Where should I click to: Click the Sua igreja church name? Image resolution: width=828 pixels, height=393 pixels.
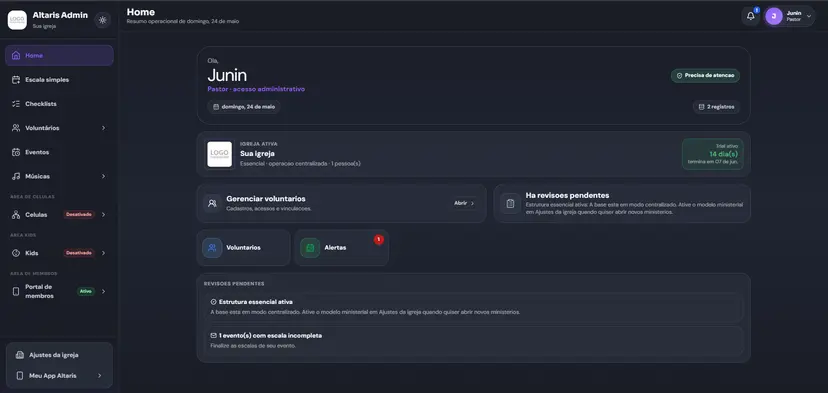pyautogui.click(x=257, y=153)
